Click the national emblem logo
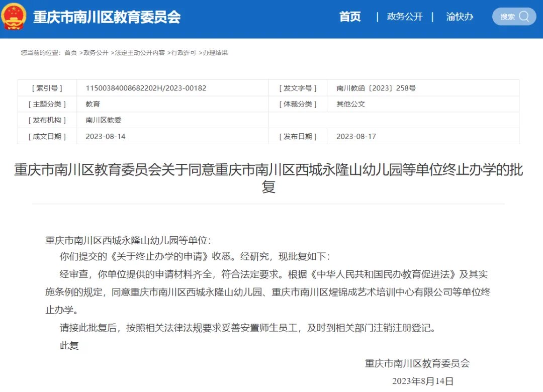This screenshot has height=392, width=543. click(x=14, y=16)
